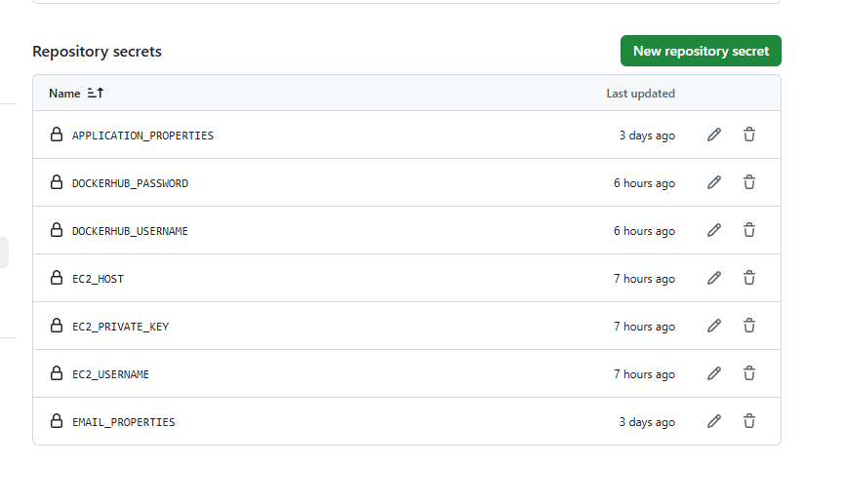The image size is (845, 504).
Task: Select the DOCKERHUB_PASSWORD secret name
Action: click(131, 183)
